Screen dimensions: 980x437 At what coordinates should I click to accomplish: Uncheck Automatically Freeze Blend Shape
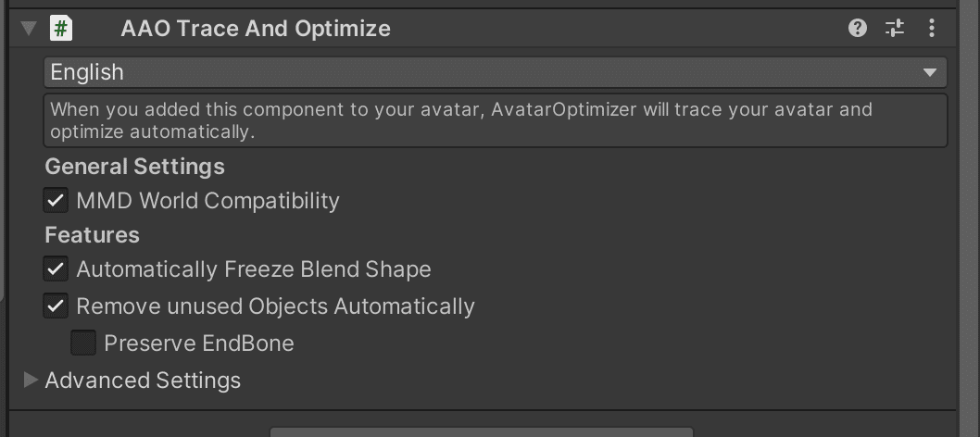click(x=57, y=269)
